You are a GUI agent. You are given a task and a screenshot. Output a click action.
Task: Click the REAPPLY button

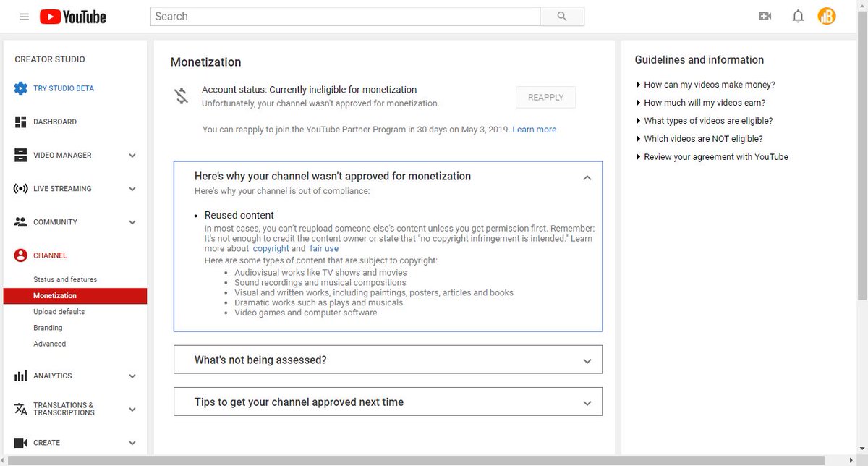545,97
